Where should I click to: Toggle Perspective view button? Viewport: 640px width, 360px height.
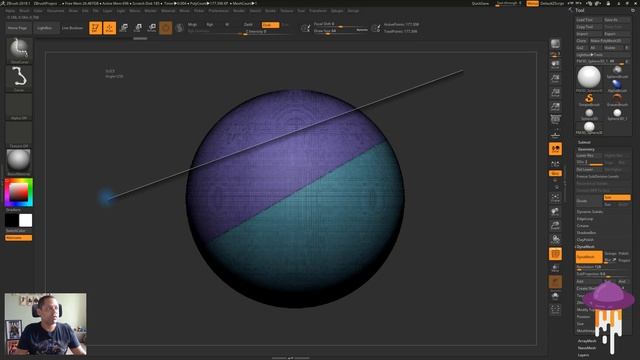click(555, 120)
